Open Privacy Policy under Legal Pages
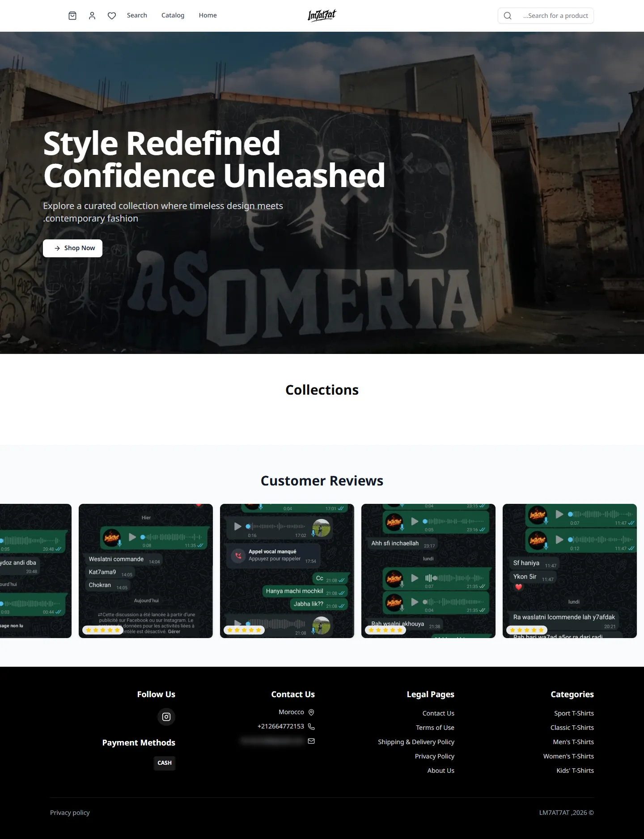Viewport: 644px width, 839px height. click(435, 756)
